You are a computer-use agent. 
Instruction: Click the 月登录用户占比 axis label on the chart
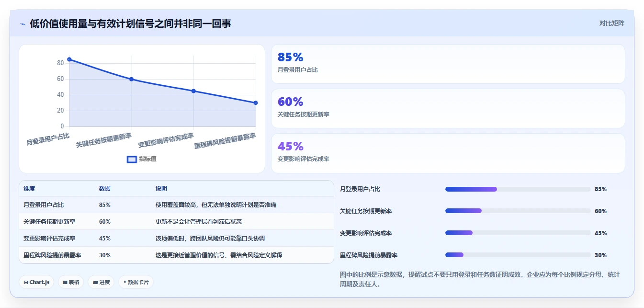pos(48,139)
